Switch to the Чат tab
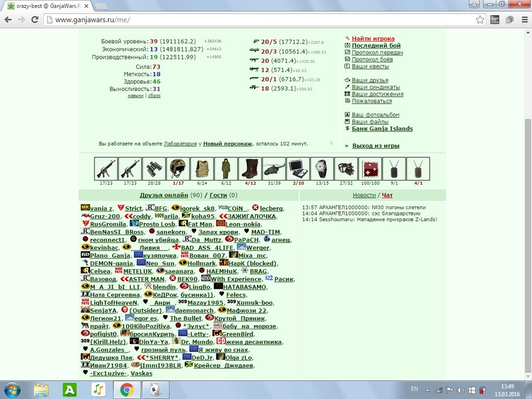 click(x=387, y=195)
